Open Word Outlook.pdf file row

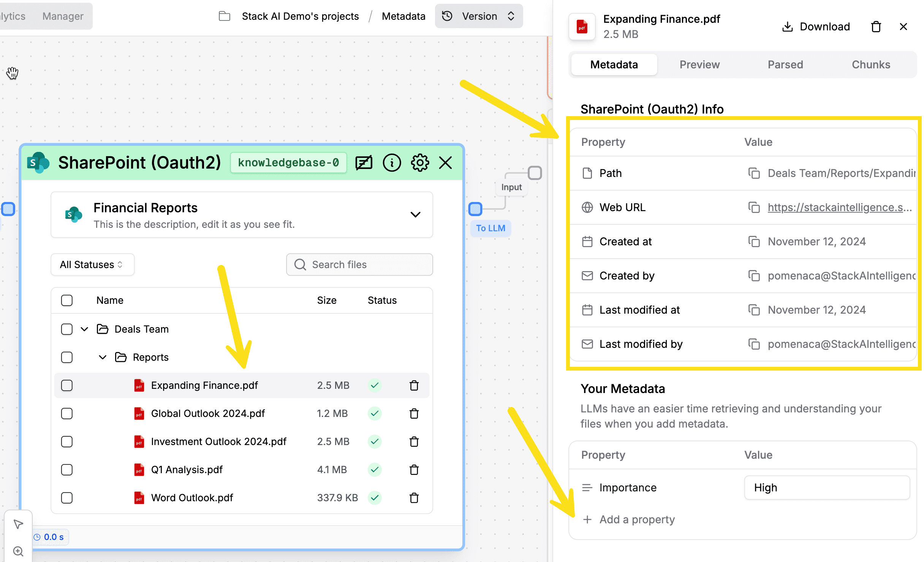(242, 498)
